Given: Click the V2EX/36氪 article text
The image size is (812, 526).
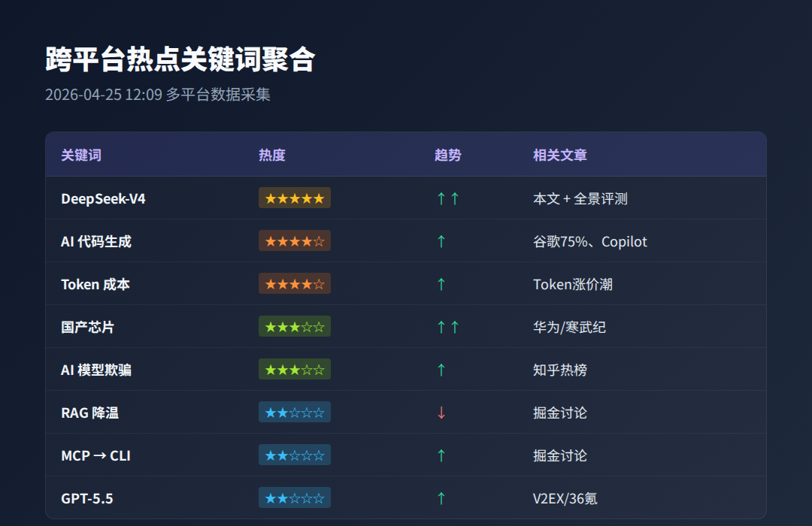Looking at the screenshot, I should tap(565, 498).
